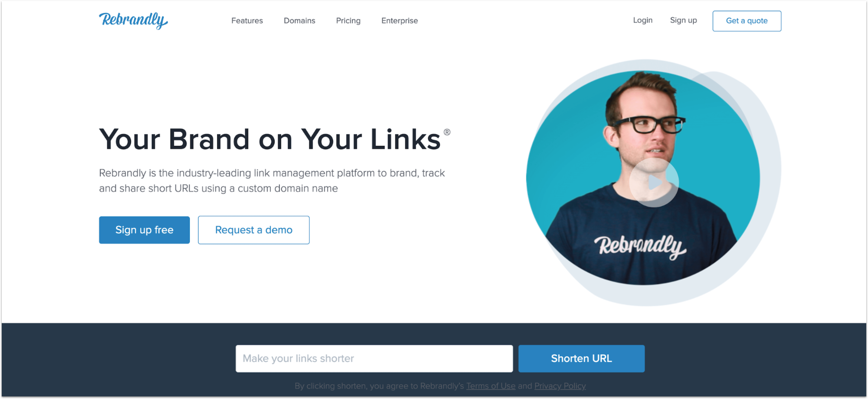
Task: Go to the Domains navigation item
Action: coord(299,21)
